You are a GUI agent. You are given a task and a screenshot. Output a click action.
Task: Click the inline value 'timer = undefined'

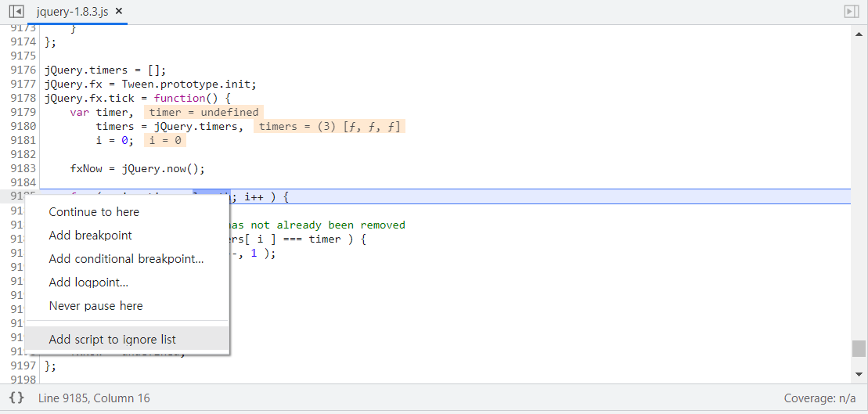click(x=203, y=113)
